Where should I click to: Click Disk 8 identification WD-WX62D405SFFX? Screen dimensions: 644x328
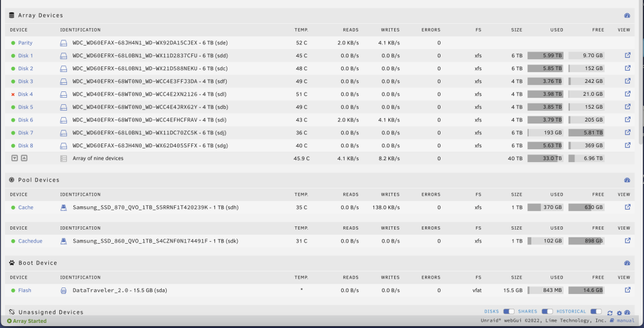(150, 145)
